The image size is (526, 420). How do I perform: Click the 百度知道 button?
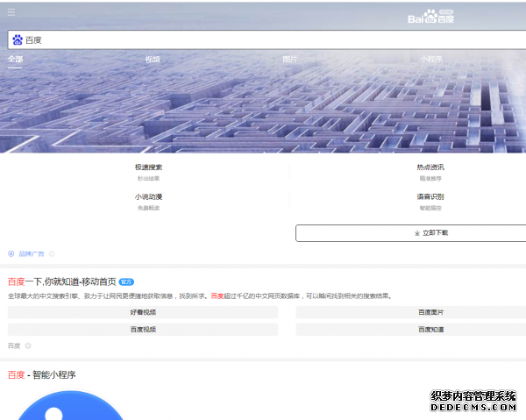[410, 330]
